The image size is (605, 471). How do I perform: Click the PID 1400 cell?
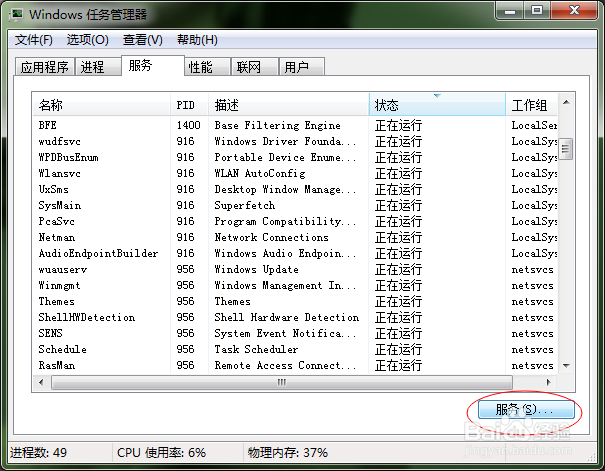coord(188,125)
